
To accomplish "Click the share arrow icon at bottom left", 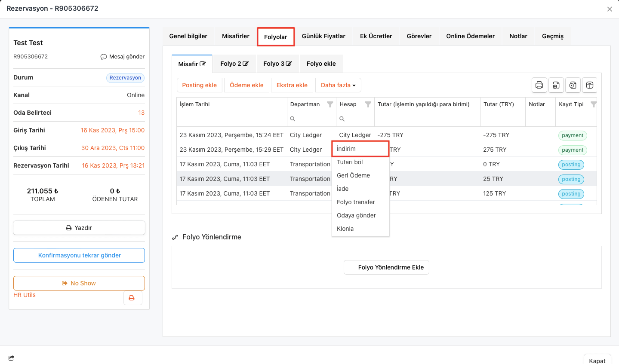I will pos(11,358).
